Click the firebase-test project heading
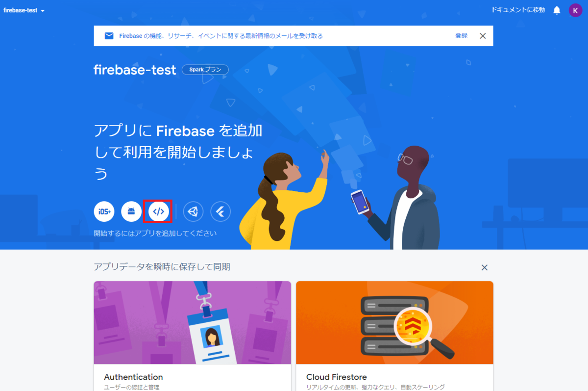Image resolution: width=588 pixels, height=391 pixels. click(135, 70)
